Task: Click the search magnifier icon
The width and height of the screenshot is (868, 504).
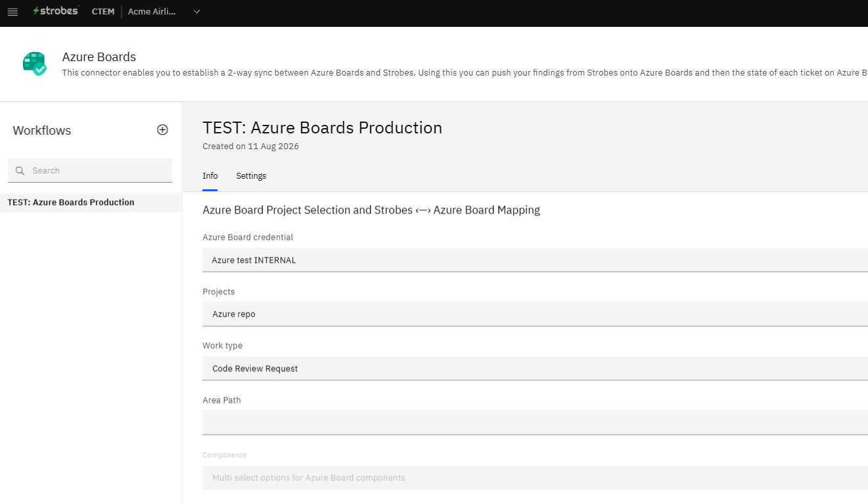Action: (20, 171)
